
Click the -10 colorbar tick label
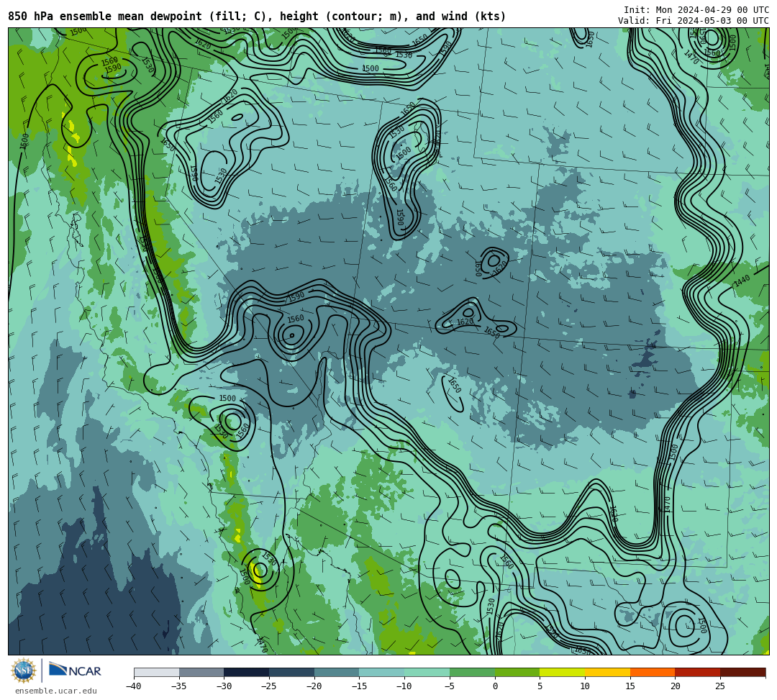(x=404, y=686)
